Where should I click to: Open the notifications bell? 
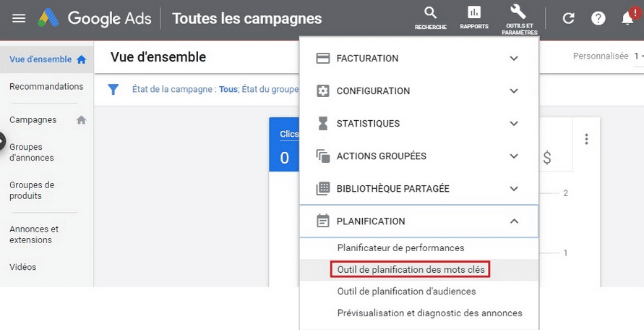tap(627, 18)
